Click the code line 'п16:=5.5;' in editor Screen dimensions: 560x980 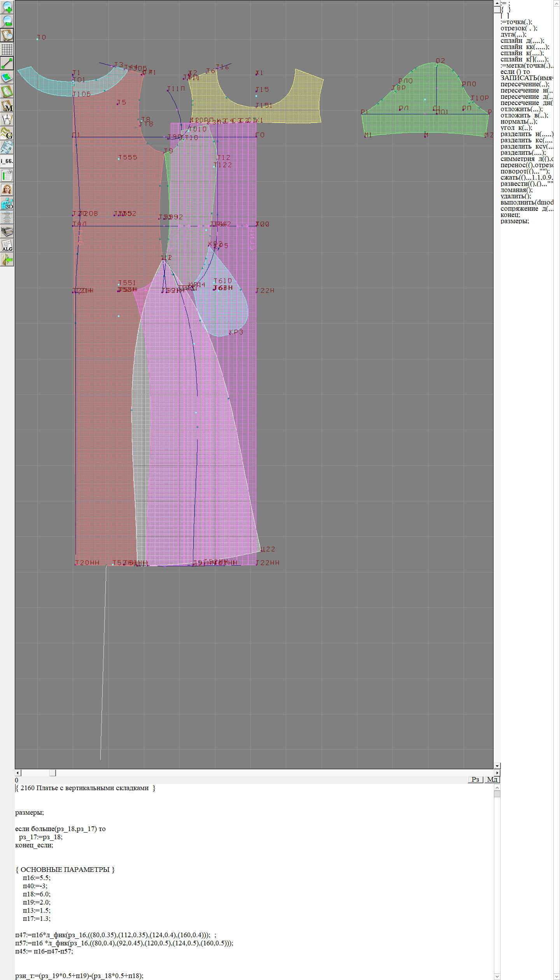[x=37, y=878]
